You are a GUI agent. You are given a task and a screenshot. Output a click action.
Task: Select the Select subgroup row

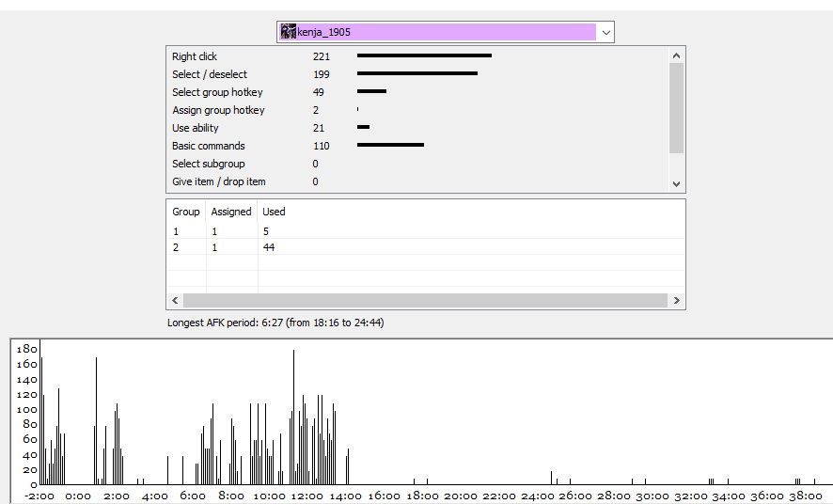(417, 164)
